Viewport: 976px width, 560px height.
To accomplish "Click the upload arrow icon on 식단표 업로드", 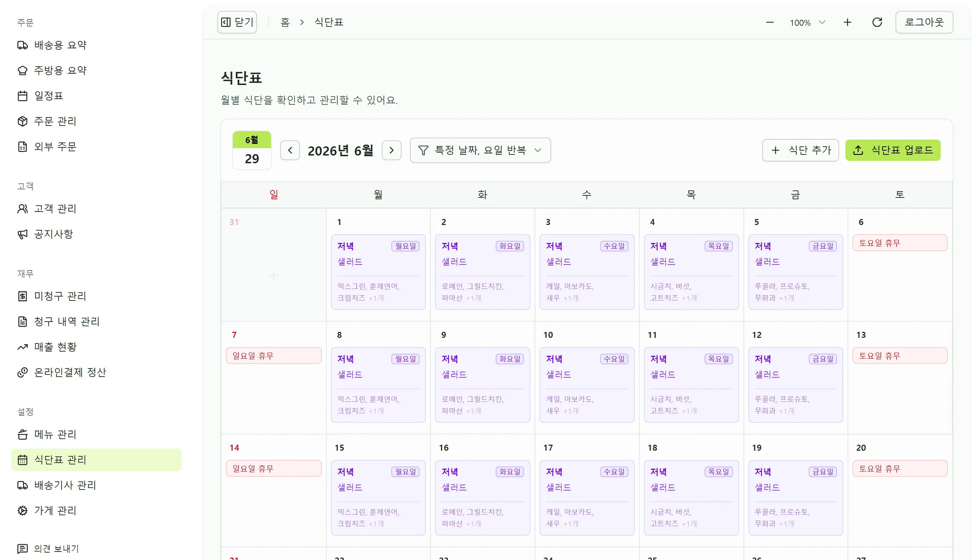I will pyautogui.click(x=858, y=150).
